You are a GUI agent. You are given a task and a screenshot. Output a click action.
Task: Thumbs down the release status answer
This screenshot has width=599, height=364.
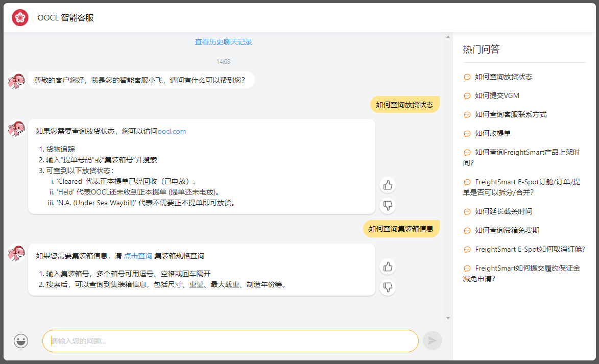click(388, 205)
